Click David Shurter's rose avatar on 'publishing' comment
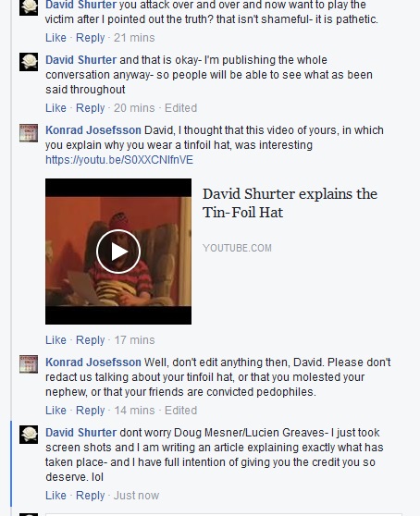Viewport: 420px width, 516px height. pos(29,62)
